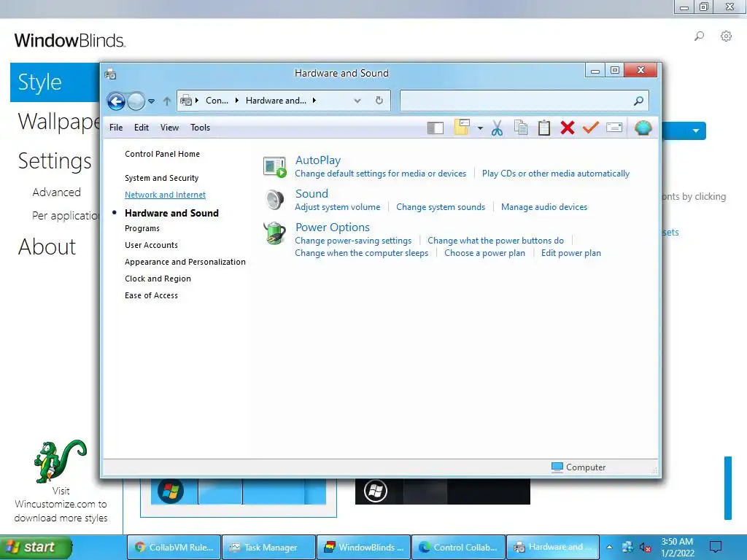Open the File menu
Screen dimensions: 747x560
(116, 128)
